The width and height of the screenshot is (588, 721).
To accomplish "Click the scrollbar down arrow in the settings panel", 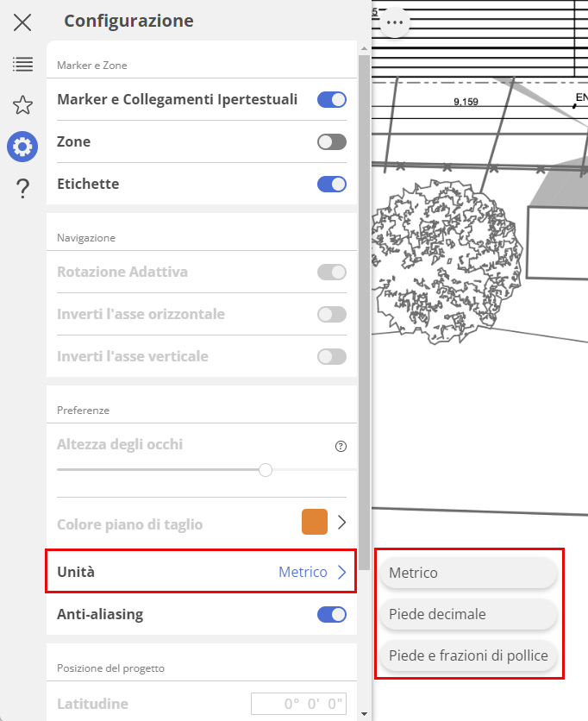I will click(365, 714).
